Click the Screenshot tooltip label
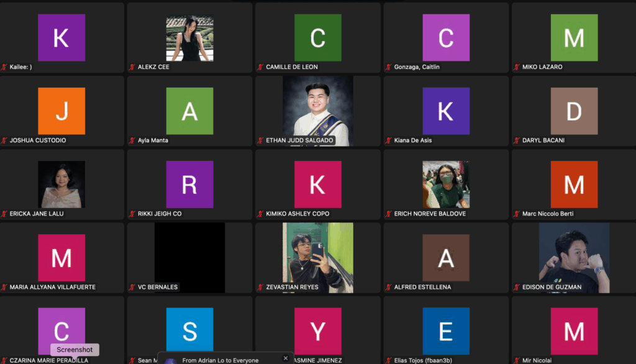Viewport: 636px width, 364px height. coord(75,350)
